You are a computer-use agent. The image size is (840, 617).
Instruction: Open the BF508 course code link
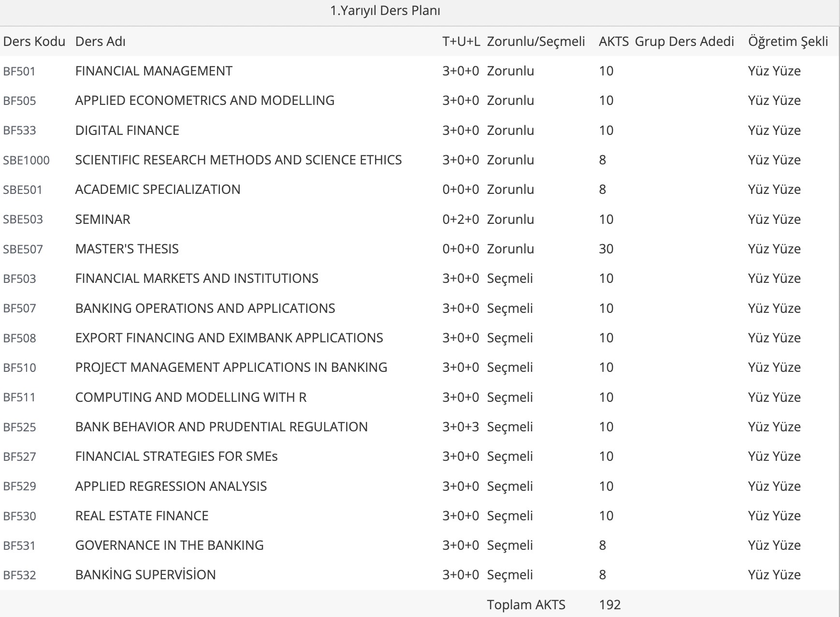click(x=19, y=338)
